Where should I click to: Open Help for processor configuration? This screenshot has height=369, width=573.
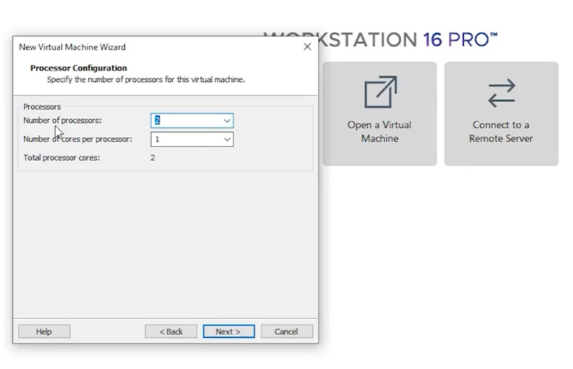tap(44, 331)
